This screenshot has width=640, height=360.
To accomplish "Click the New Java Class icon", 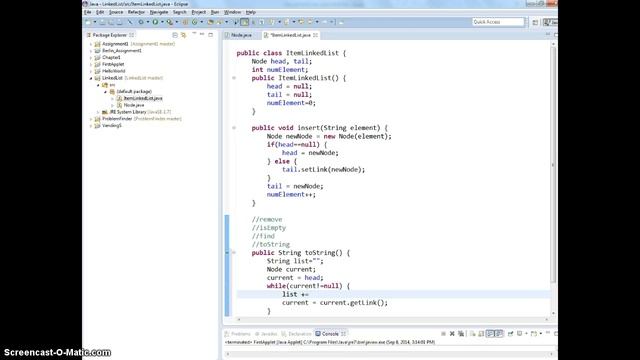I will pos(195,22).
